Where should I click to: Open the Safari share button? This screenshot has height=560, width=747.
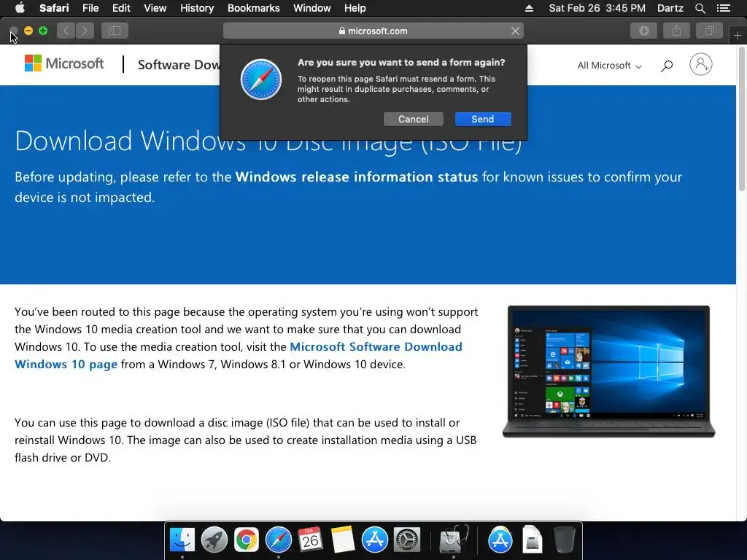click(676, 31)
